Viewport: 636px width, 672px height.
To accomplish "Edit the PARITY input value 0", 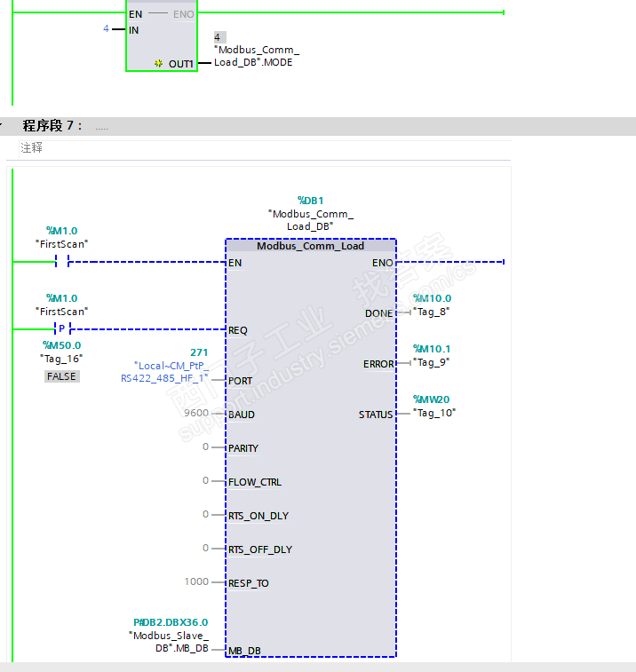I will point(206,447).
